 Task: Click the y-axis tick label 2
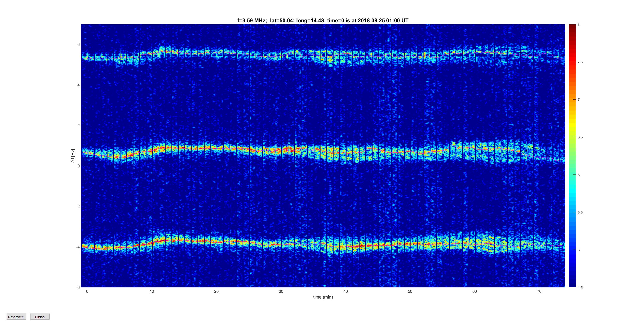[x=79, y=126]
